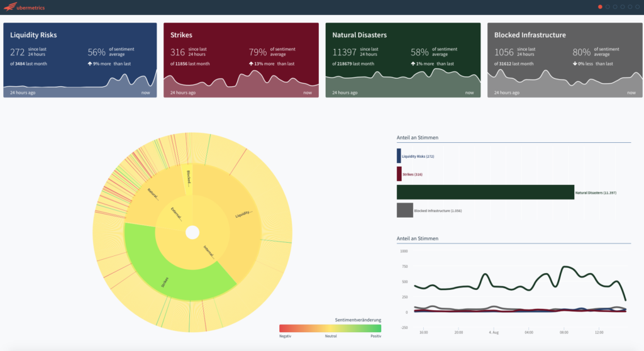Screen dimensions: 644x351
Task: Click the Strikes (316) red bar
Action: point(399,174)
